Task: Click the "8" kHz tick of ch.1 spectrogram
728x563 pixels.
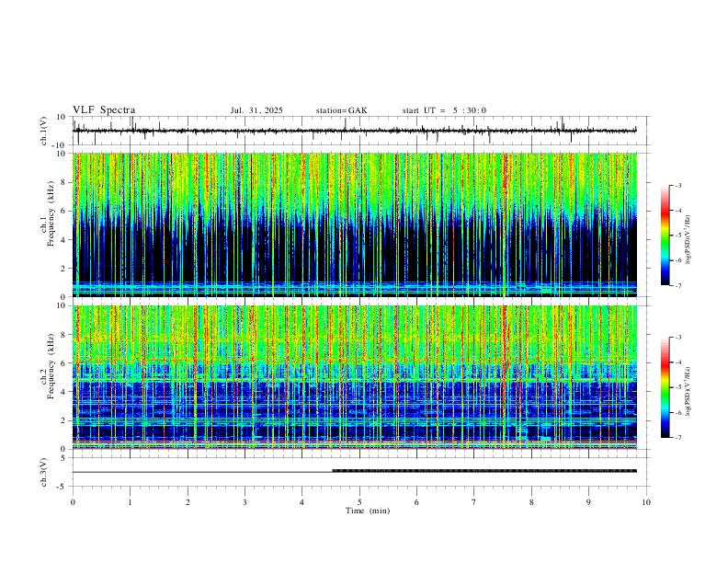Action: click(x=64, y=182)
